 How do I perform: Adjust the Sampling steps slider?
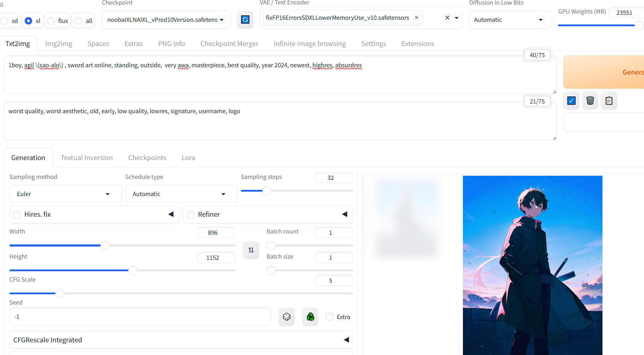tap(297, 191)
